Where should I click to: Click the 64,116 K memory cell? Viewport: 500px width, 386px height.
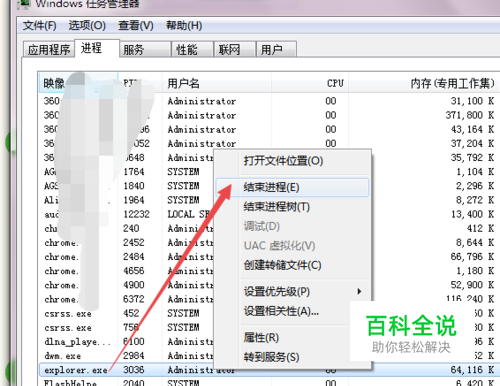(472, 370)
